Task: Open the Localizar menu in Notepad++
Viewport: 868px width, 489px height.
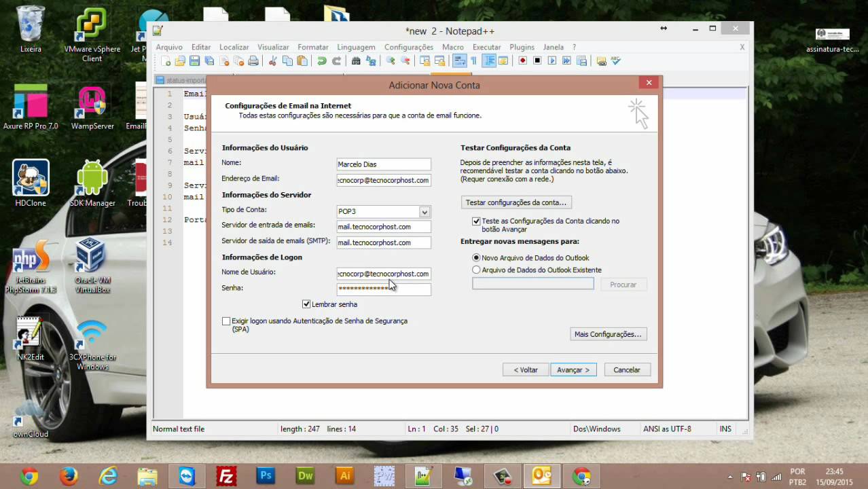Action: [x=234, y=47]
